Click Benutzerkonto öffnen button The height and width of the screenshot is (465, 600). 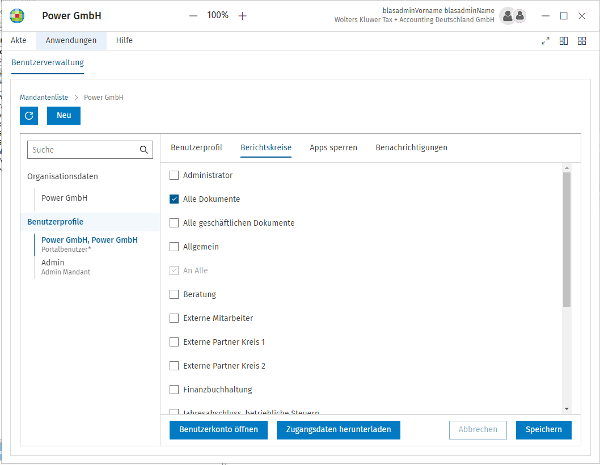coord(218,430)
